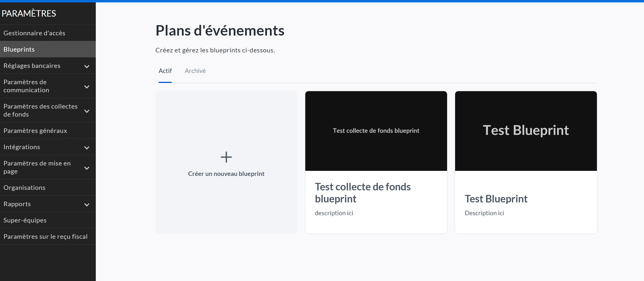Open Test collecte de fonds blueprint thumbnail
The height and width of the screenshot is (281, 644).
point(376,131)
